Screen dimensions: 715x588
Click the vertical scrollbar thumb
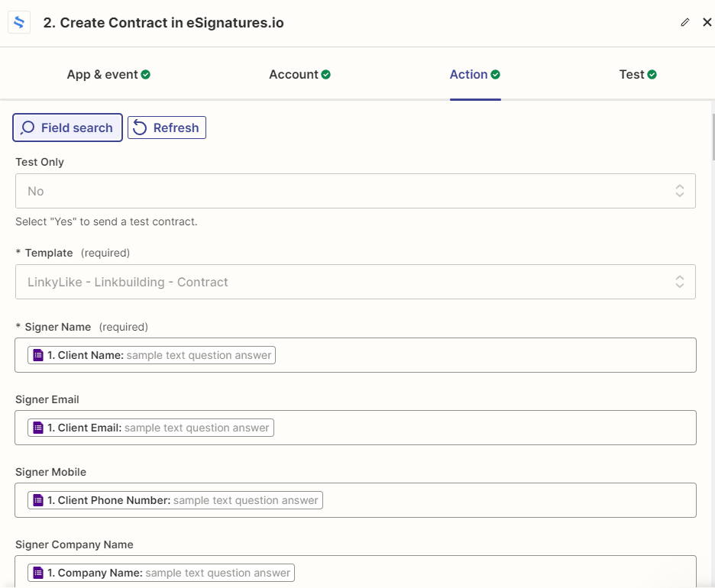tap(713, 137)
